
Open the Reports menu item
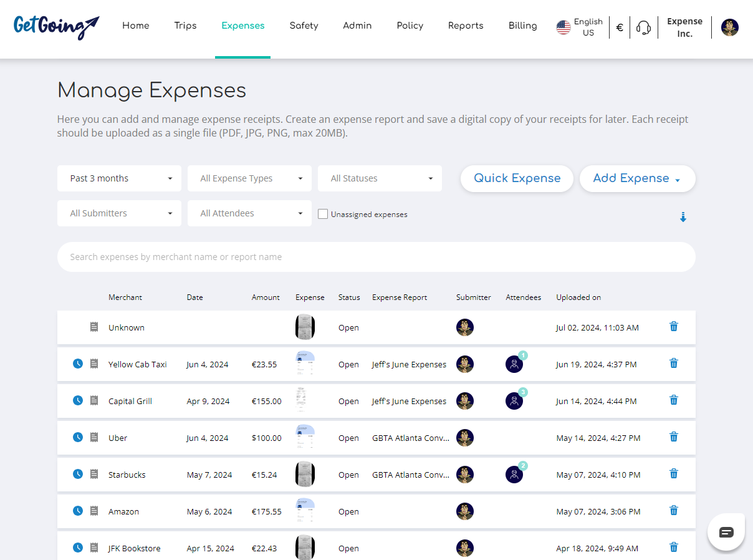pos(466,26)
